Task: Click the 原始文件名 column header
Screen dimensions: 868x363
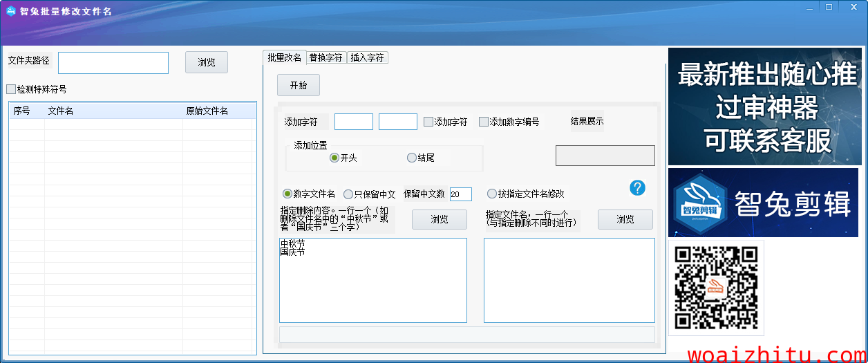Action: (x=218, y=111)
